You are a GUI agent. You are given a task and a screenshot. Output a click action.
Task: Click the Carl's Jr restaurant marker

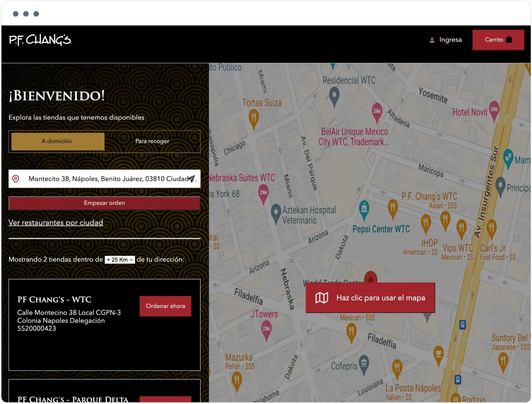click(491, 230)
